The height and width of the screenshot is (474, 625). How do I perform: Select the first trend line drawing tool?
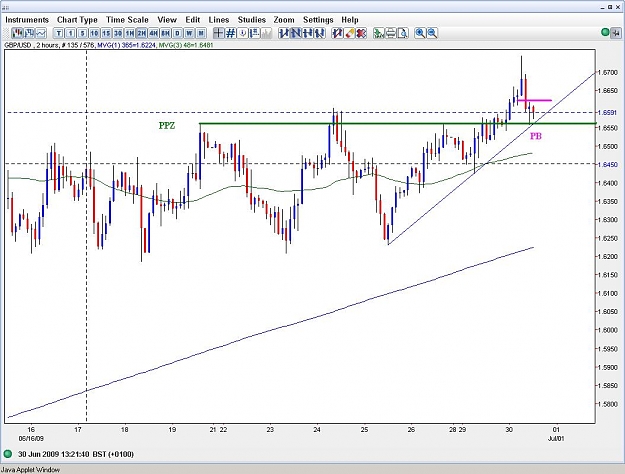[x=284, y=33]
